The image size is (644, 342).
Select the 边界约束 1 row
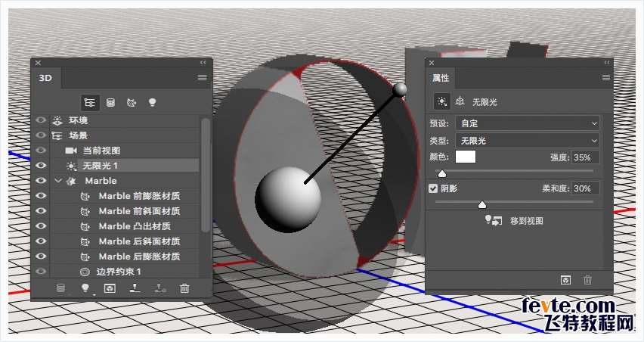pyautogui.click(x=125, y=272)
